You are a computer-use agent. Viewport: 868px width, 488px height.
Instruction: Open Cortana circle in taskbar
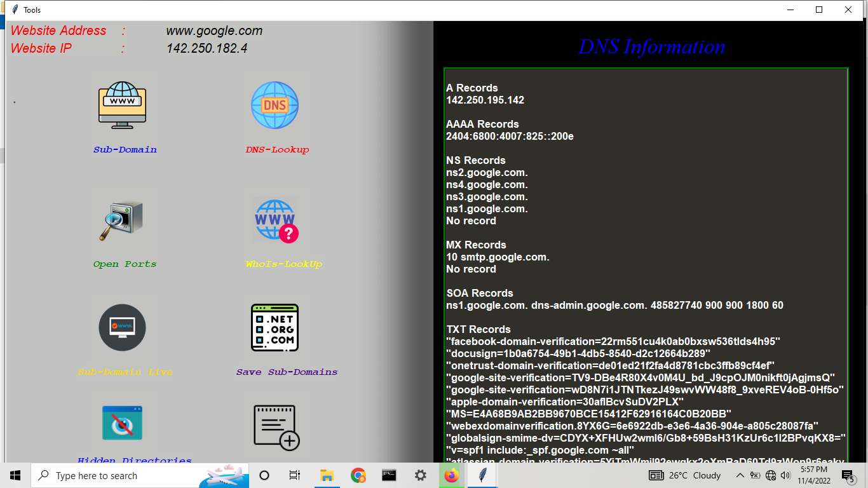[264, 475]
